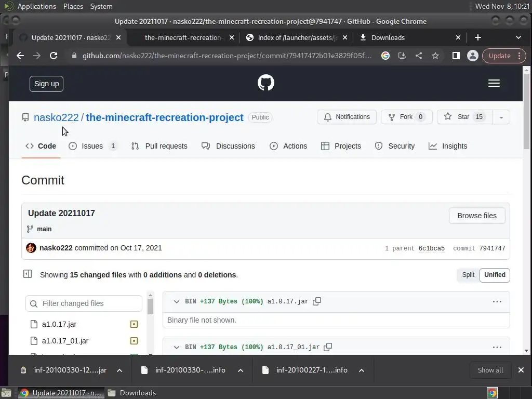Screen dimensions: 532x399
Task: Click the Notifications button
Action: 347,117
